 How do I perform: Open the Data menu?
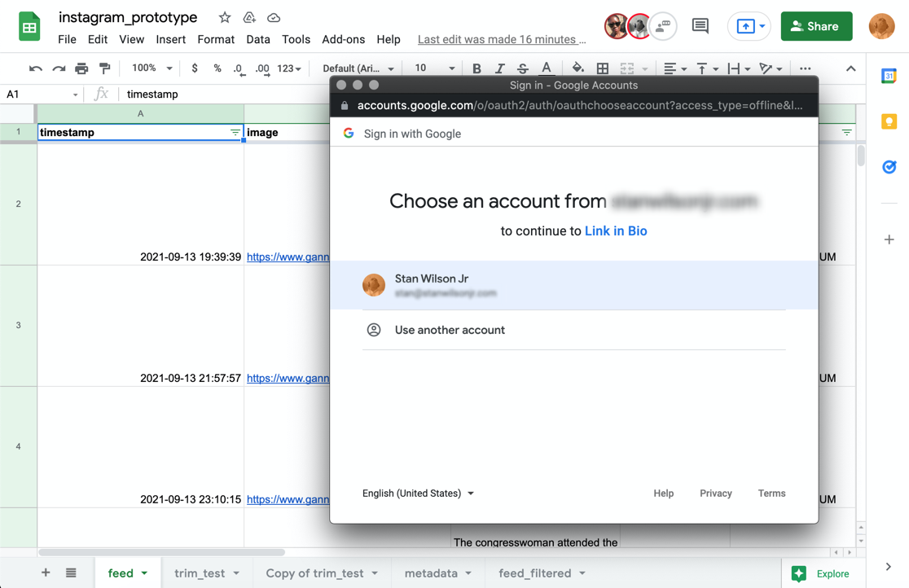pyautogui.click(x=257, y=39)
